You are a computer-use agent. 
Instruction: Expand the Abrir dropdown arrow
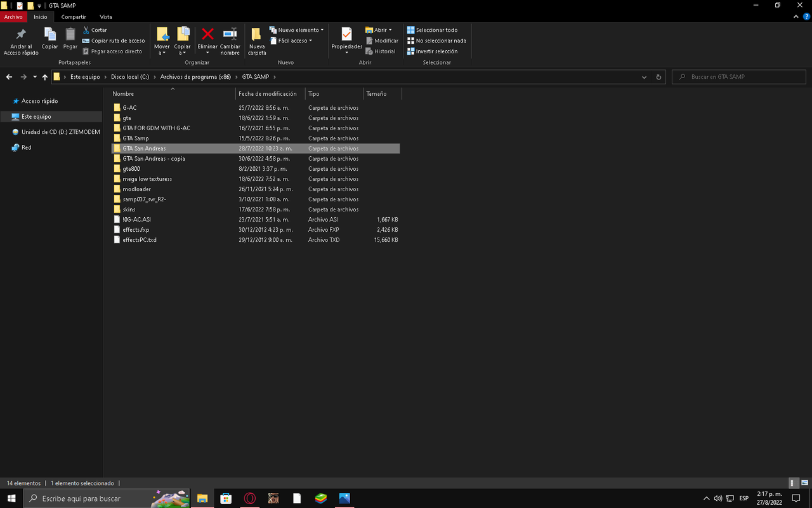(x=390, y=30)
